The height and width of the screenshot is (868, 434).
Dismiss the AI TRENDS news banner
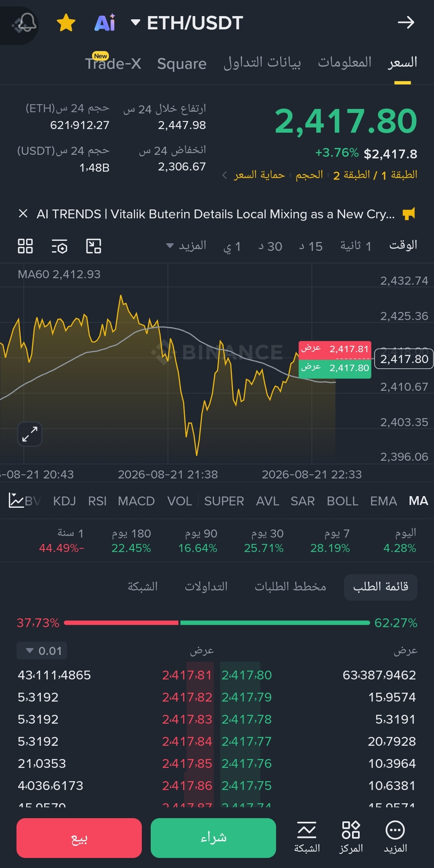23,213
